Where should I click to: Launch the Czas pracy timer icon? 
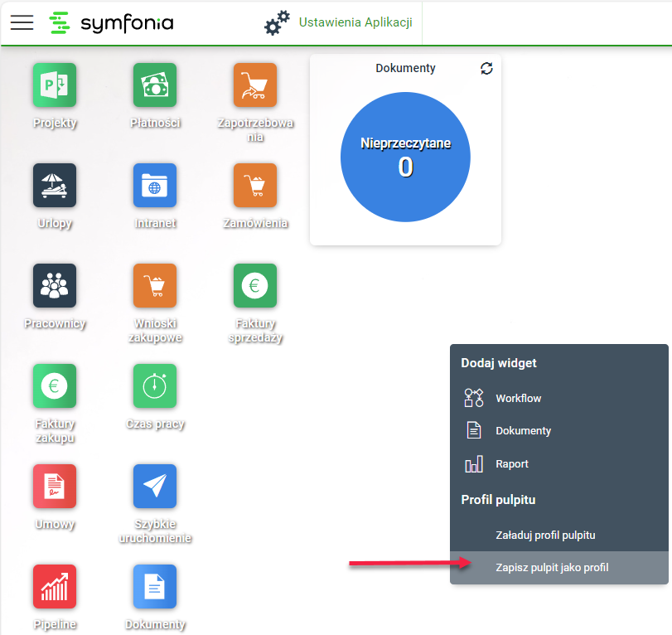pos(155,385)
